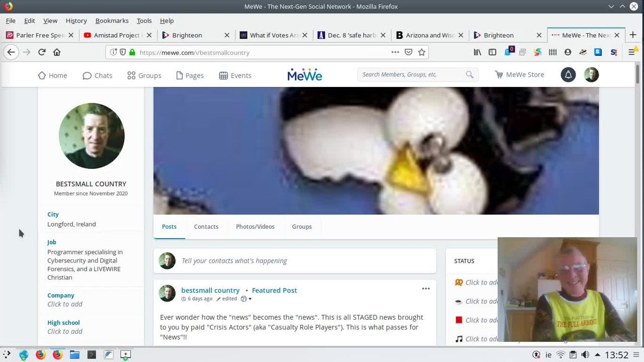The height and width of the screenshot is (362, 644).
Task: Toggle the Wi-Fi network tray icon
Action: pos(561,355)
